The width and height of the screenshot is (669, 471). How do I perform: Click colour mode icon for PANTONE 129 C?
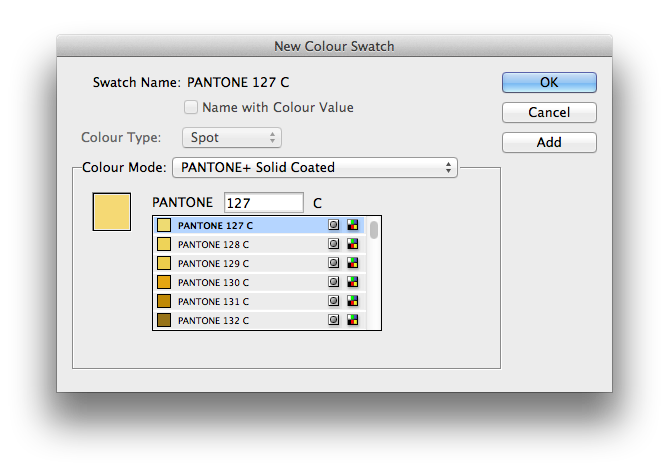(x=353, y=263)
